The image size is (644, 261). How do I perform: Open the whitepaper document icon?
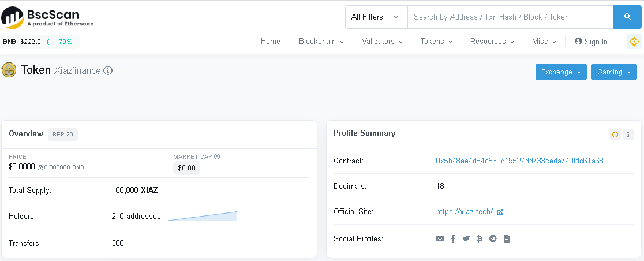click(507, 238)
